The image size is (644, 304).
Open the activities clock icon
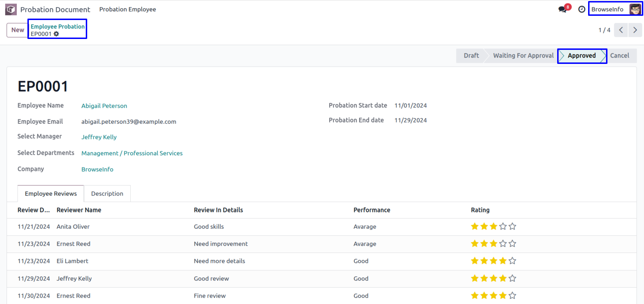[x=582, y=9]
